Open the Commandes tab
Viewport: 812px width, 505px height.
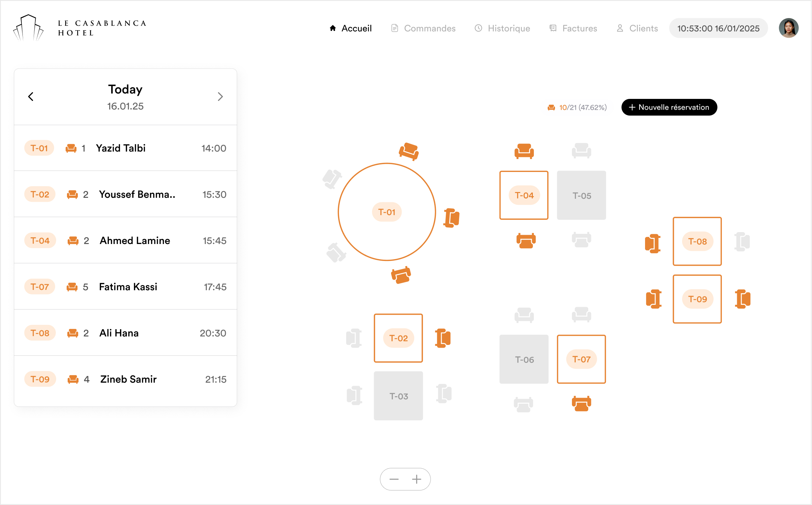coord(423,28)
